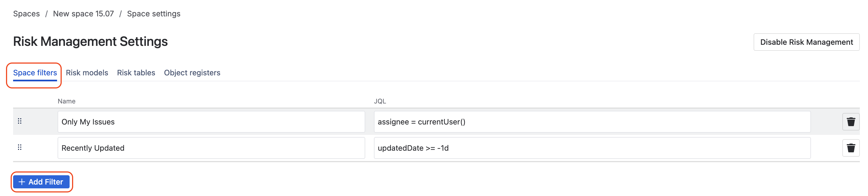This screenshot has height=196, width=868.
Task: Click the Risk Management Settings heading
Action: click(90, 42)
